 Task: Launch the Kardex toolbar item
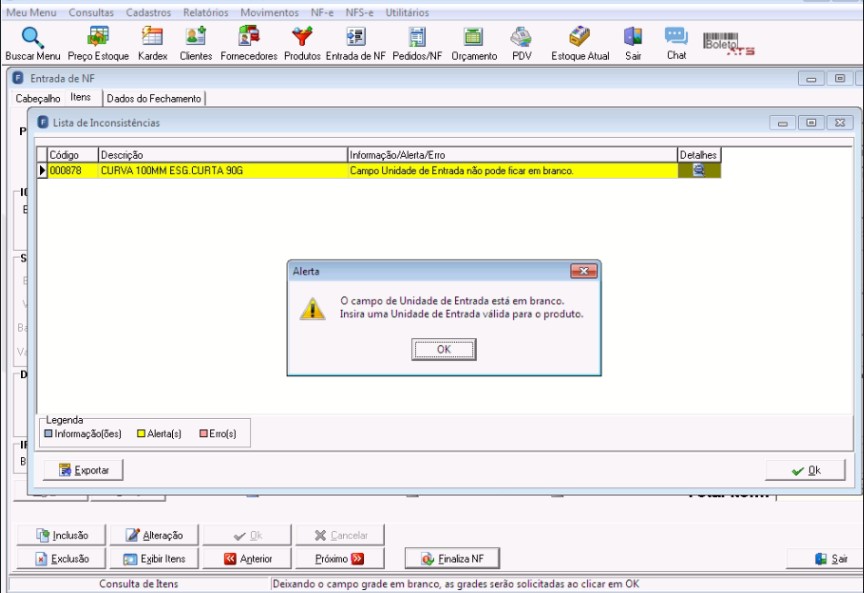pos(152,44)
